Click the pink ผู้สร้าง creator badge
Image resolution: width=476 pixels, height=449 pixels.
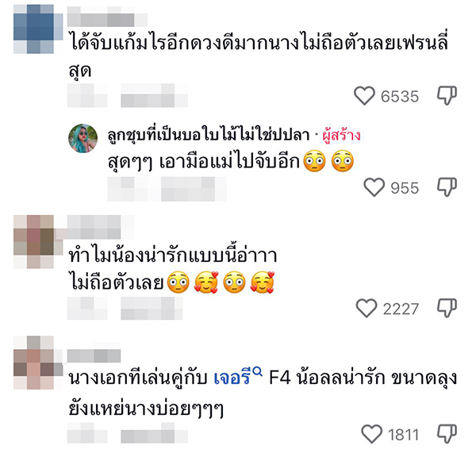341,135
